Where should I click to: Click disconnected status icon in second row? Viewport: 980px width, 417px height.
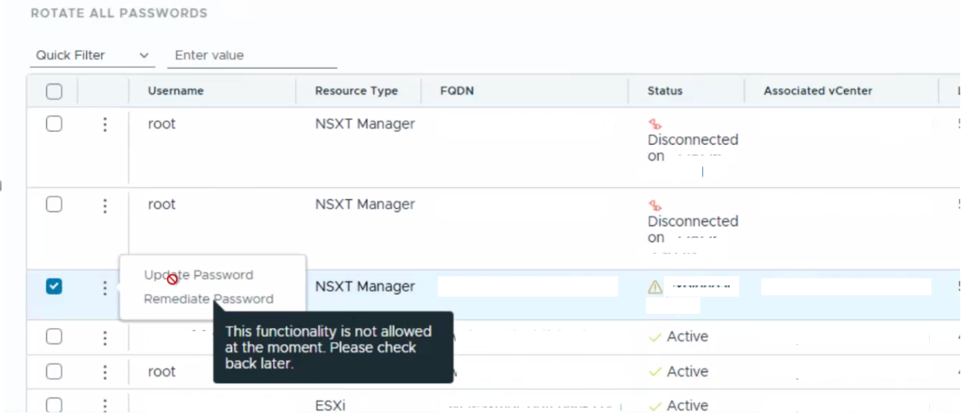coord(655,206)
